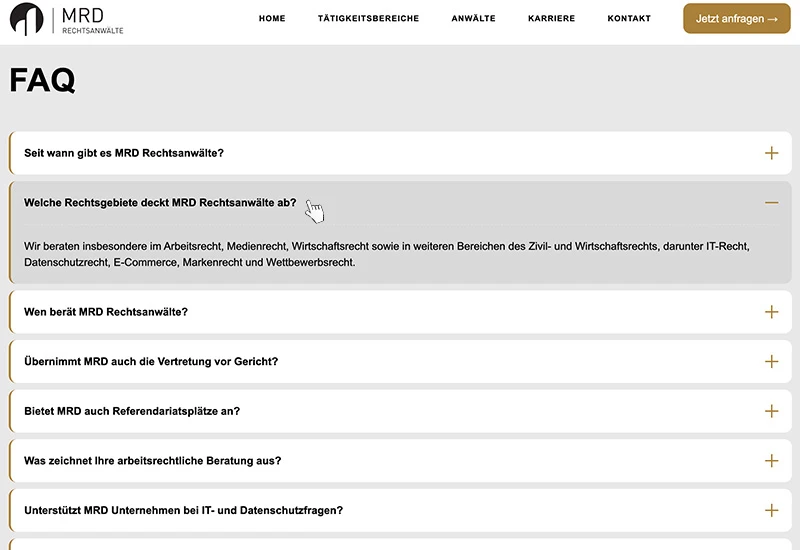The image size is (800, 550).
Task: Click the FAQ page heading
Action: 42,80
